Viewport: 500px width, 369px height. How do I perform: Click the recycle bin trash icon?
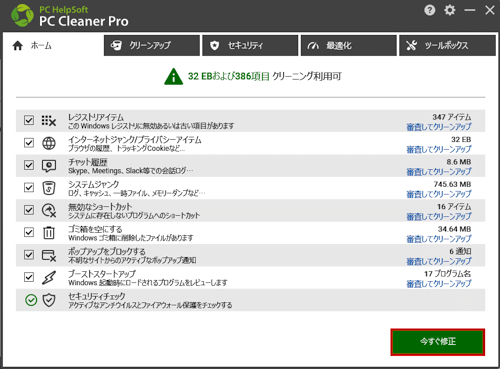49,232
